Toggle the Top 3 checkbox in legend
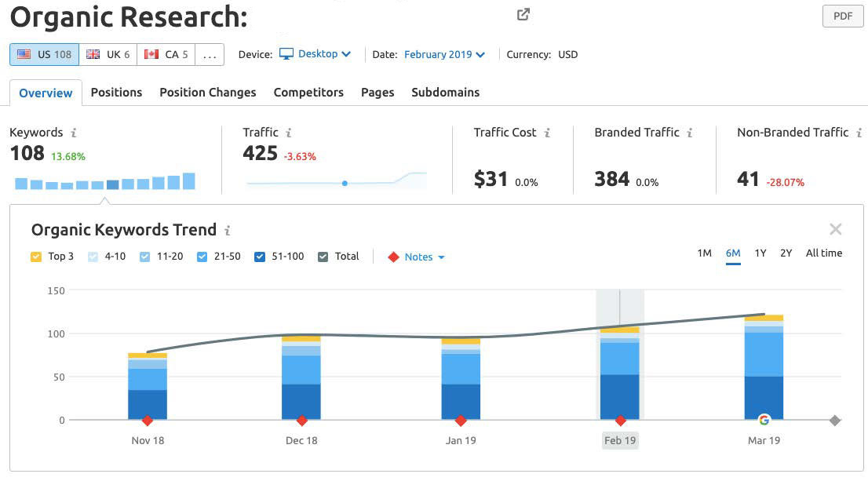 [x=36, y=257]
